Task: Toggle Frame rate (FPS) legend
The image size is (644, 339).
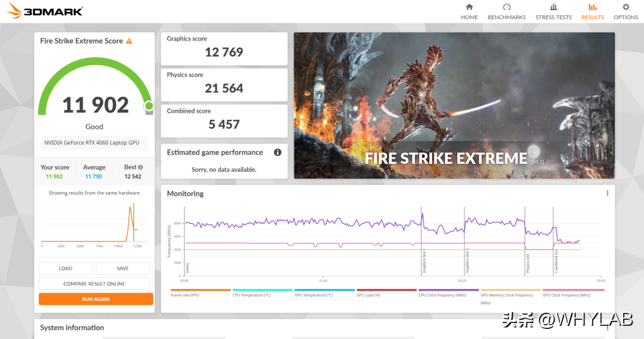Action: 200,293
